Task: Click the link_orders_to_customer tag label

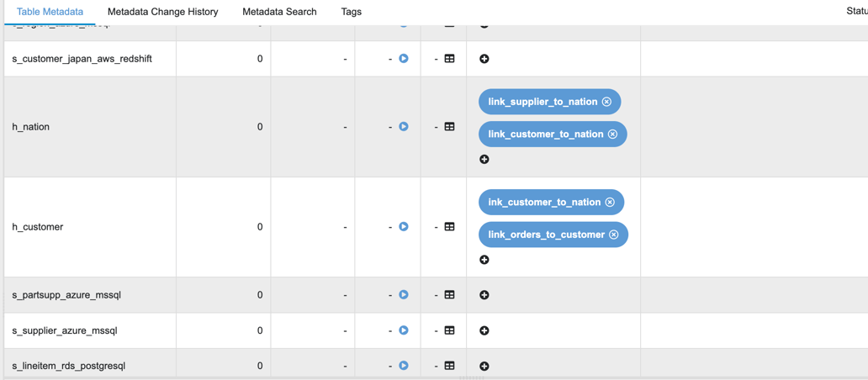Action: [546, 235]
